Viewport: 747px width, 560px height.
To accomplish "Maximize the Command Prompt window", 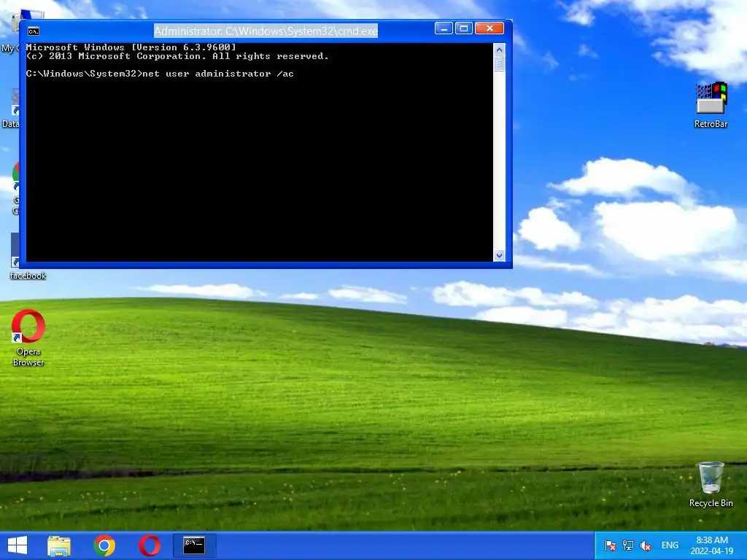I will [463, 28].
